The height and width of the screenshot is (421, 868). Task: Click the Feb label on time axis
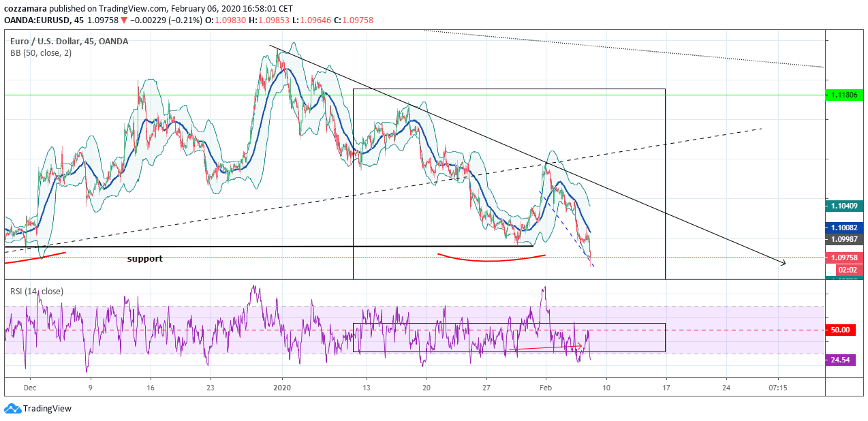[x=546, y=387]
